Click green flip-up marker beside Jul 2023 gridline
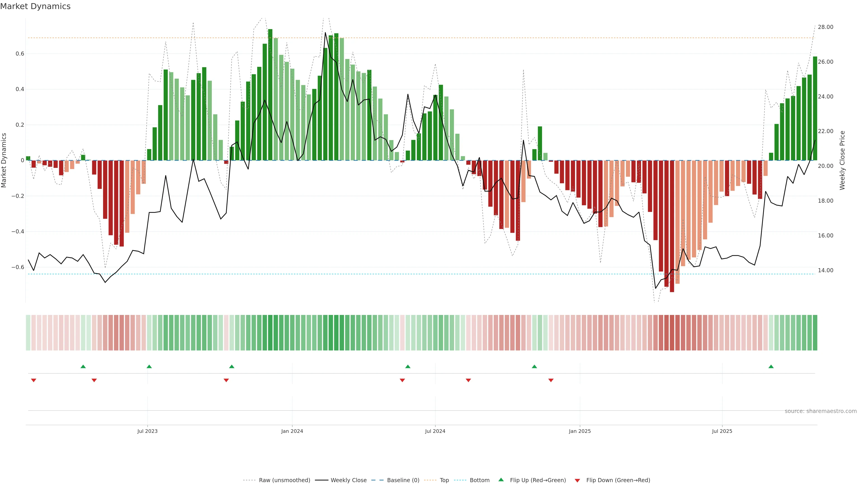868x488 pixels. (x=149, y=366)
